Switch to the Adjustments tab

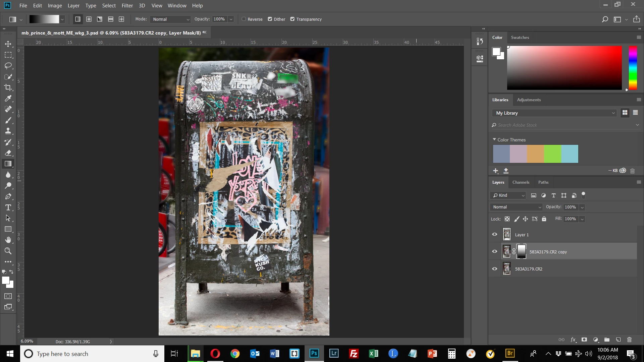pyautogui.click(x=529, y=100)
